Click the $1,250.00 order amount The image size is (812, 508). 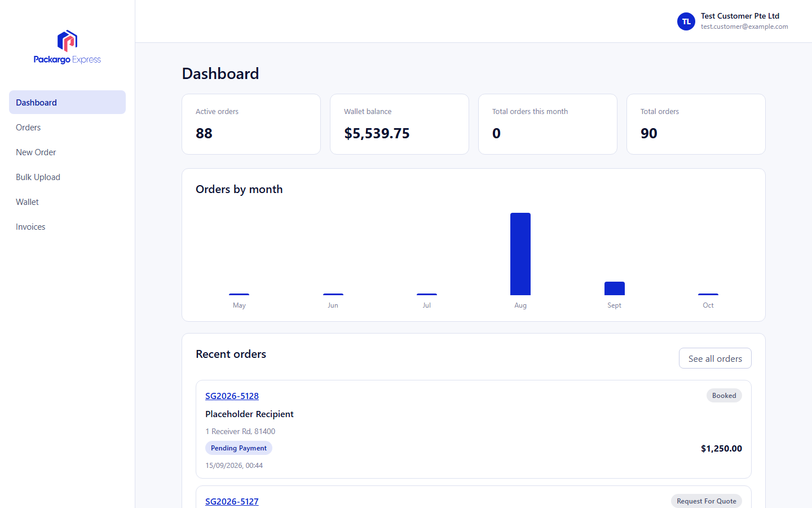[x=721, y=448]
